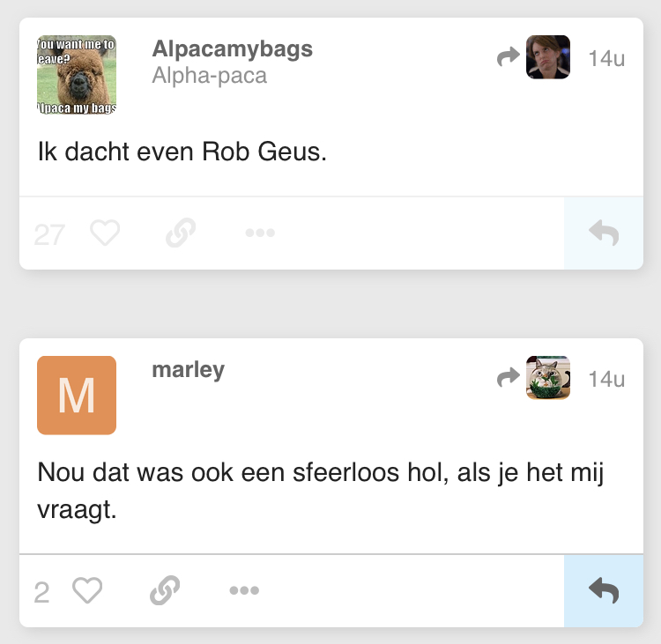
Task: Copy link to marley's comment
Action: point(165,590)
